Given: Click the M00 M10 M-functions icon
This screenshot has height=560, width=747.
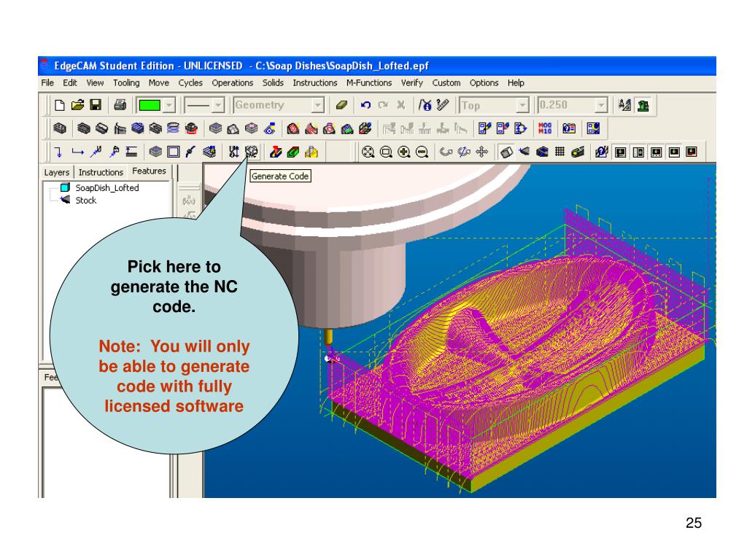Looking at the screenshot, I should coord(544,128).
